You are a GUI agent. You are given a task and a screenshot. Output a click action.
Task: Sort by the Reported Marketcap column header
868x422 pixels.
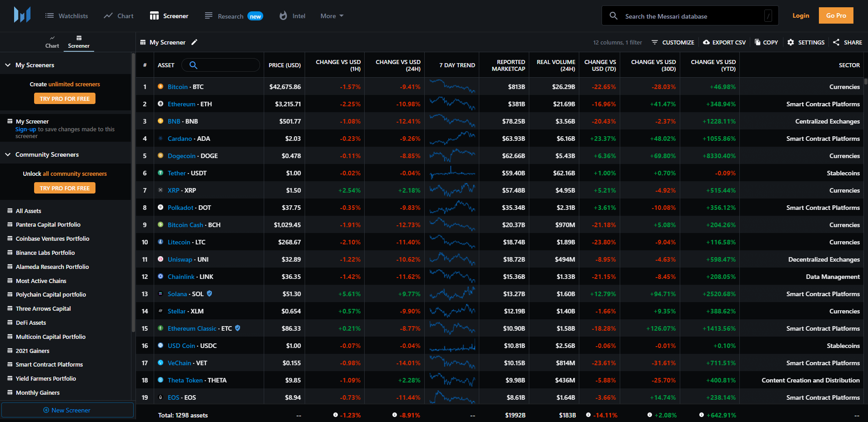coord(508,65)
